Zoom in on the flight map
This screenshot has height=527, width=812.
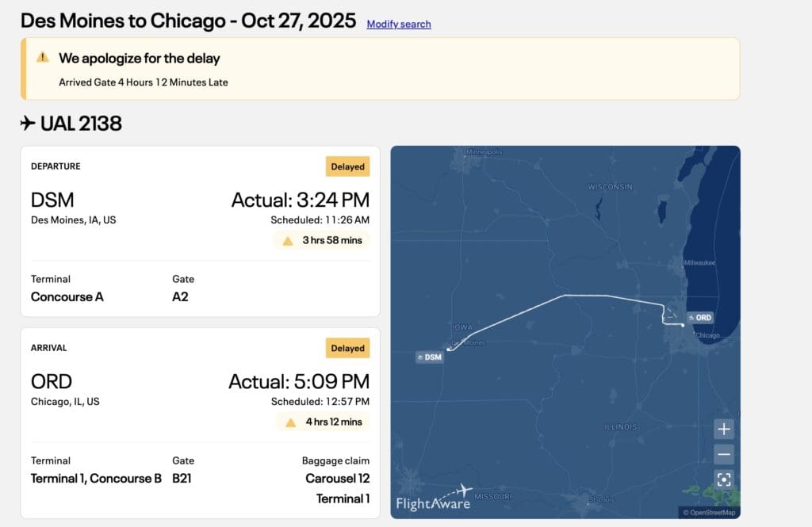coord(723,430)
